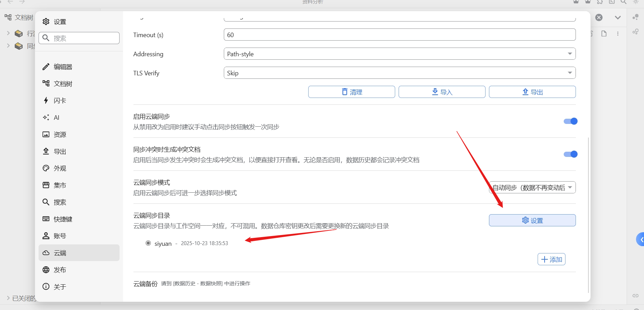Open the AI sparkle icon section
The width and height of the screenshot is (644, 310).
[46, 117]
